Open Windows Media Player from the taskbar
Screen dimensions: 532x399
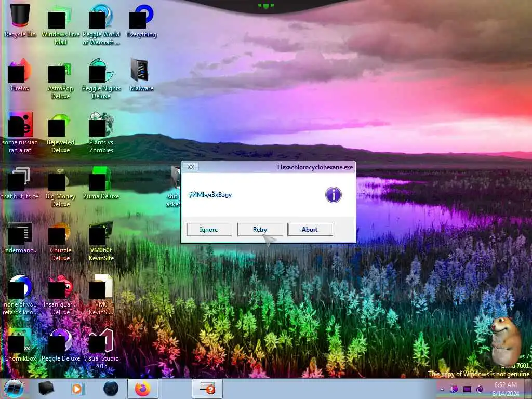click(77, 389)
